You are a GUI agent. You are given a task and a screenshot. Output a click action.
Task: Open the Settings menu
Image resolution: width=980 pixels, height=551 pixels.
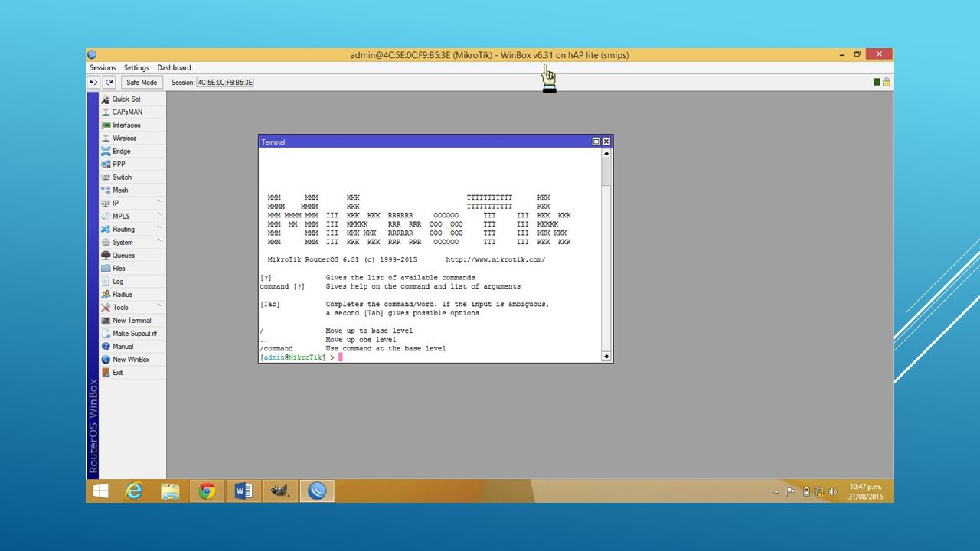[x=136, y=67]
